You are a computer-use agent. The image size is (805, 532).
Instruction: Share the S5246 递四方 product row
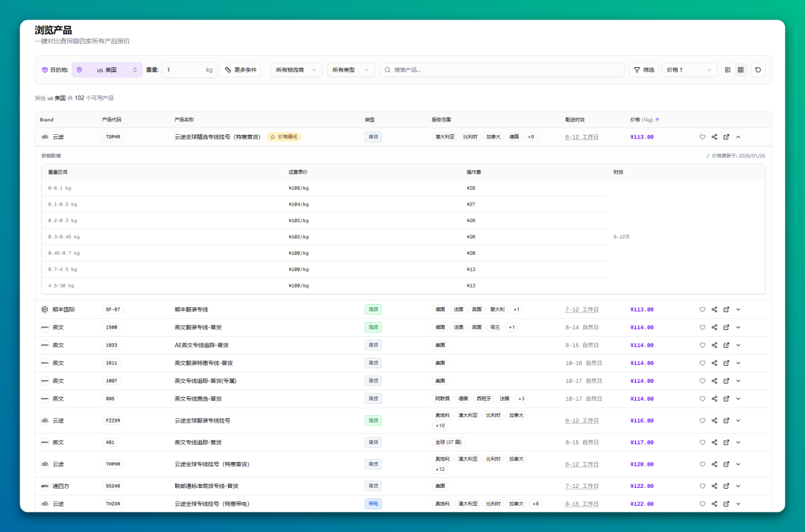click(x=714, y=486)
